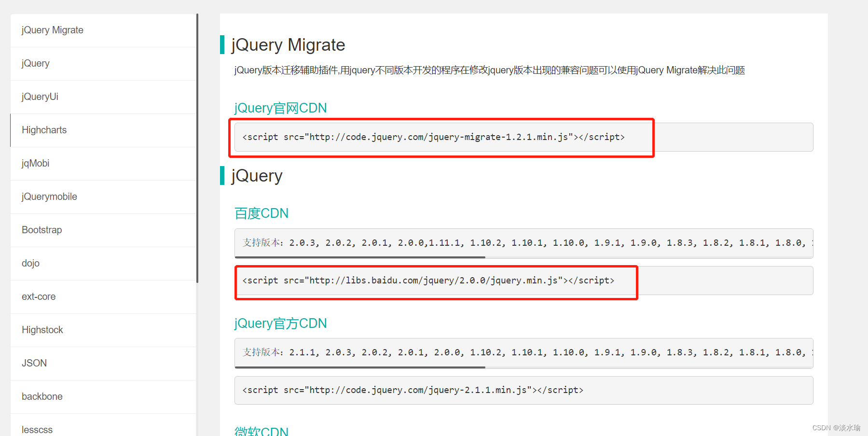Image resolution: width=868 pixels, height=436 pixels.
Task: Click the 百度CDN supported versions list
Action: pyautogui.click(x=524, y=242)
